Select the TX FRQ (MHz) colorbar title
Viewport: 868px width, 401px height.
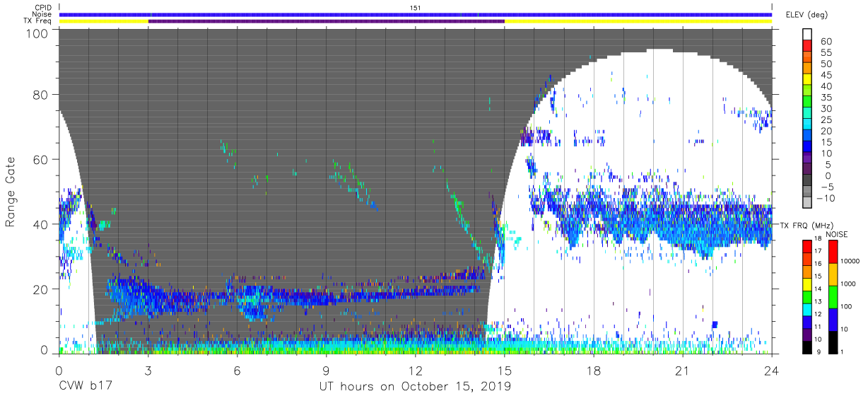(806, 225)
